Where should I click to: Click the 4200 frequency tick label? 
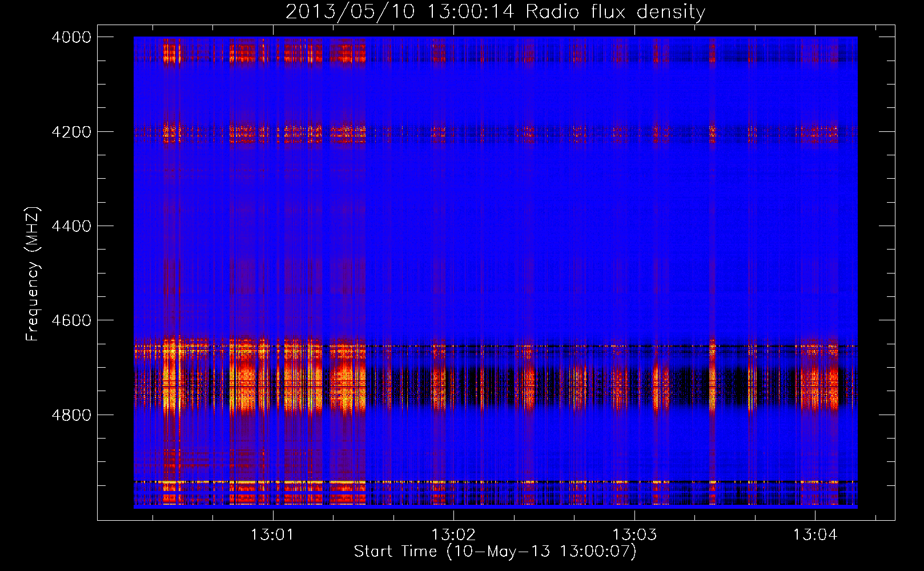(x=71, y=132)
